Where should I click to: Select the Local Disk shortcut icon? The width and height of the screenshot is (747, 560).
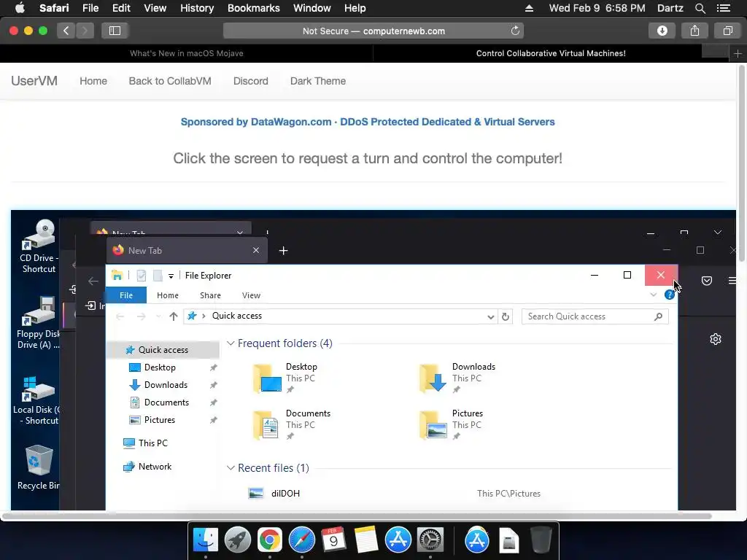point(36,400)
